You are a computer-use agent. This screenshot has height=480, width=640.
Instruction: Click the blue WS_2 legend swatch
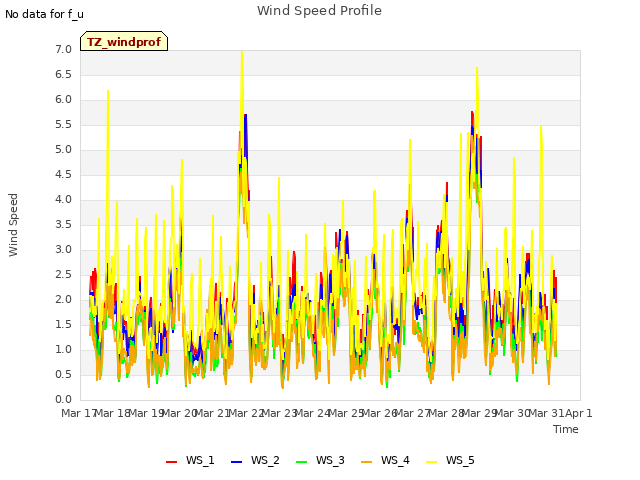pos(236,461)
